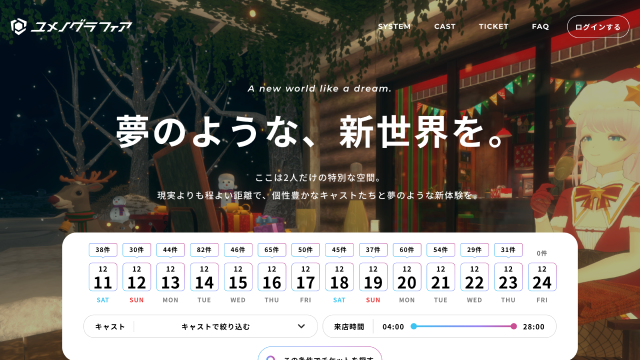Image resolution: width=640 pixels, height=360 pixels.
Task: Open the TICKET navigation link
Action: pos(493,27)
